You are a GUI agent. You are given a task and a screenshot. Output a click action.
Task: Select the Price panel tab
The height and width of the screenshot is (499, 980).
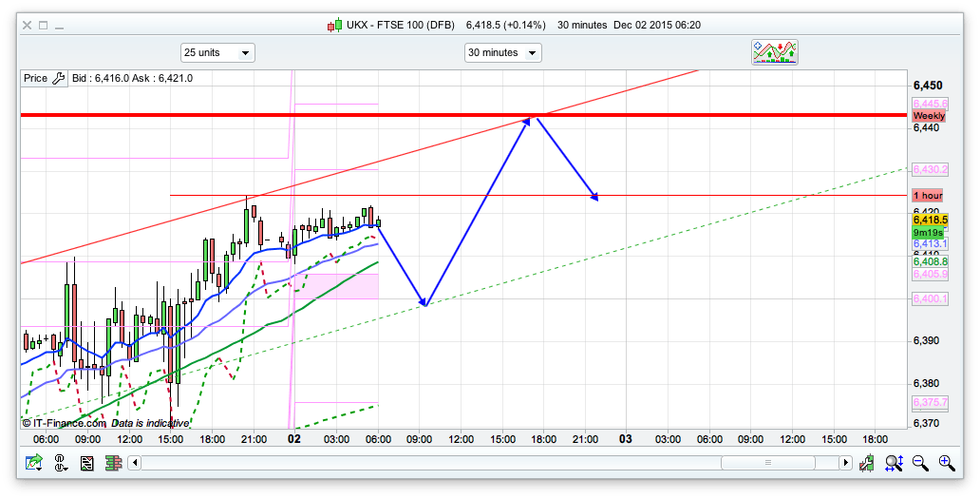pos(35,78)
